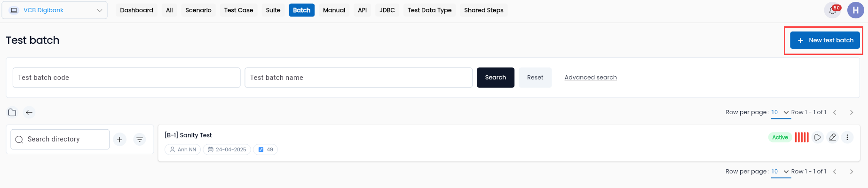Click the 49 test case count tag
This screenshot has height=188, width=868.
[x=266, y=149]
